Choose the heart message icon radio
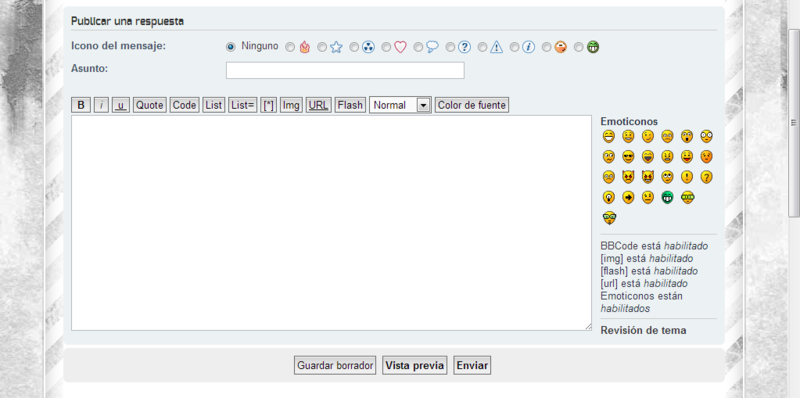 point(386,47)
